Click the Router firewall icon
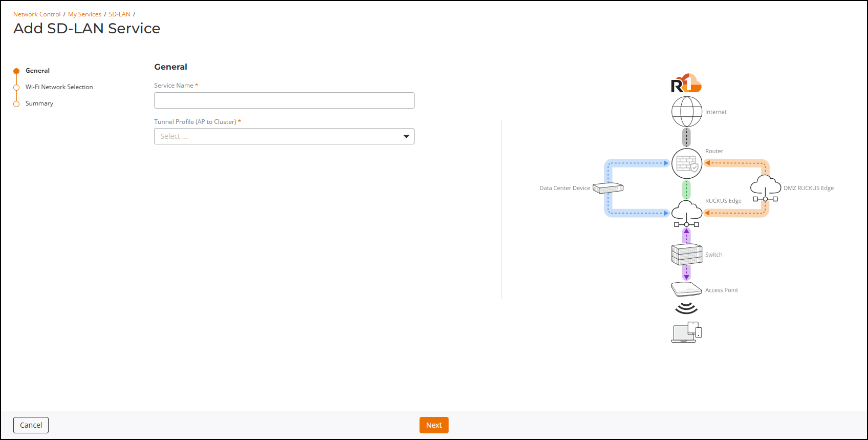This screenshot has width=868, height=440. pyautogui.click(x=686, y=164)
